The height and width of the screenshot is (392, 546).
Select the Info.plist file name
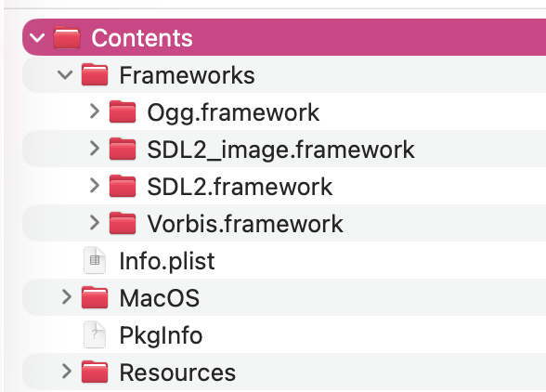(x=167, y=261)
